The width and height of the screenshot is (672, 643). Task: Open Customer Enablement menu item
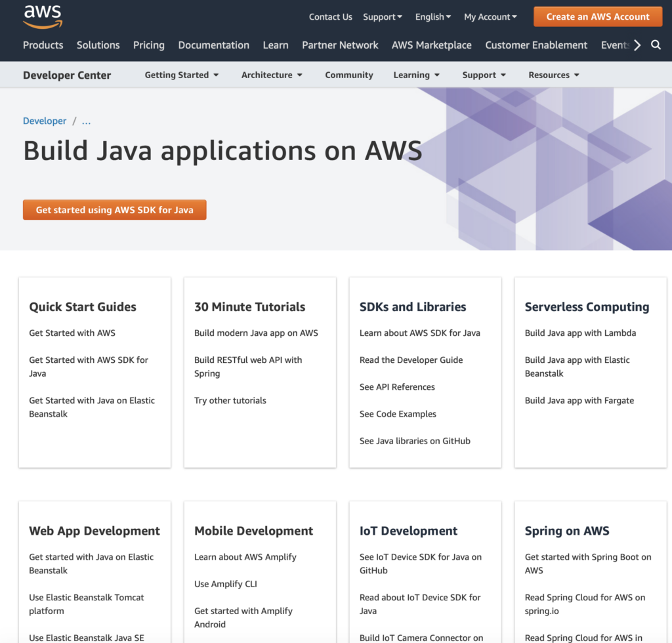click(x=536, y=45)
